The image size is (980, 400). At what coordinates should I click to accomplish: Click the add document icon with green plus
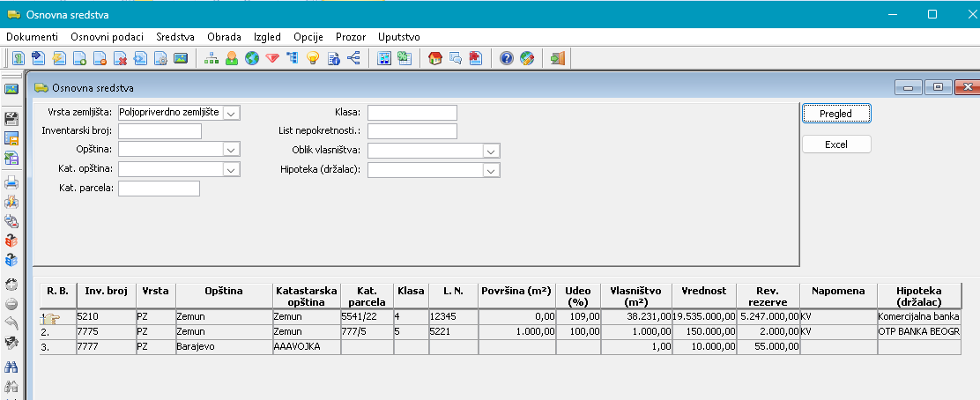(x=79, y=59)
